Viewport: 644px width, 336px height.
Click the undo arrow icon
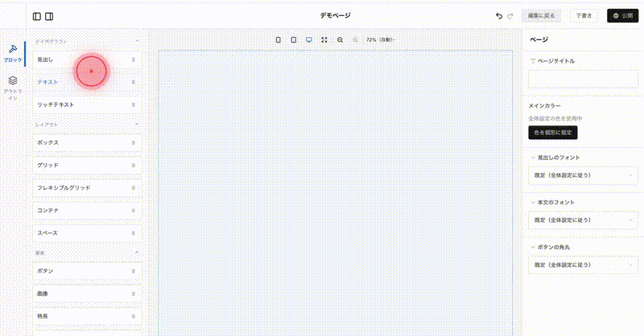tap(499, 16)
